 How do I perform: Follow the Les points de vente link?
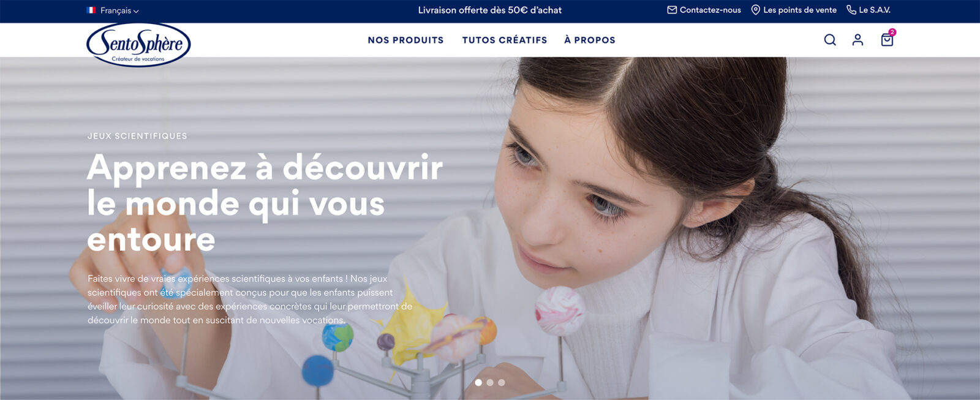pos(800,10)
